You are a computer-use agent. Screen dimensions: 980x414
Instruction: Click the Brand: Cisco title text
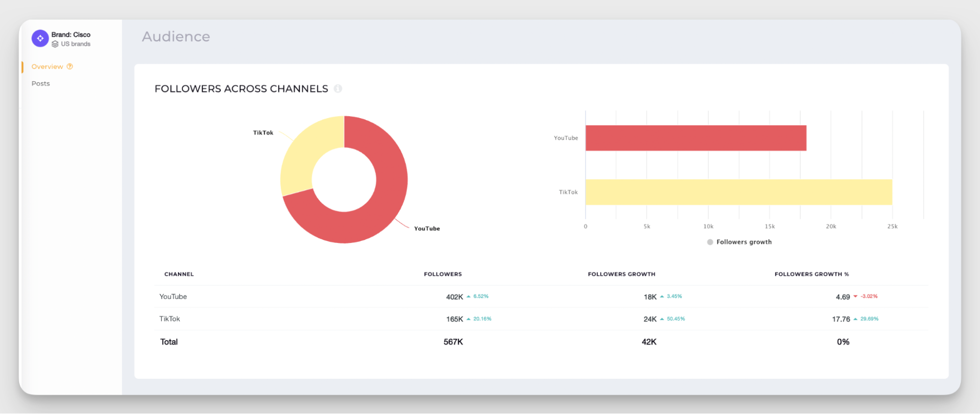71,35
